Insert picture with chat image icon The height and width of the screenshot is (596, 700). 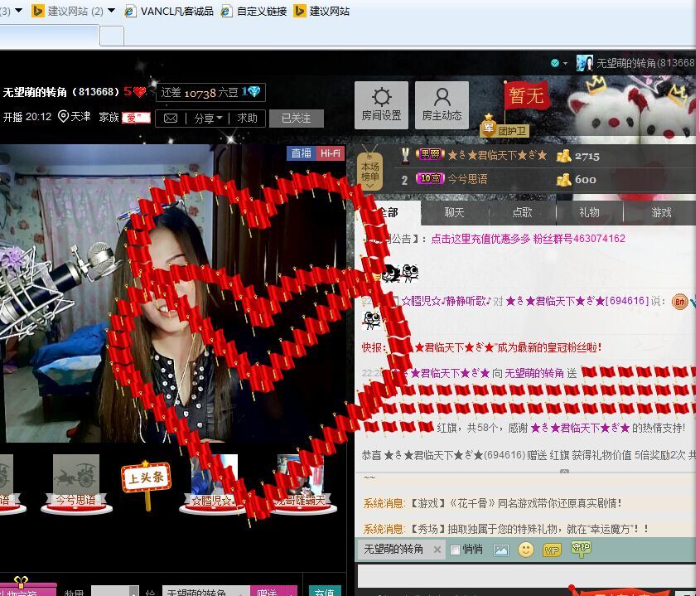pyautogui.click(x=501, y=550)
